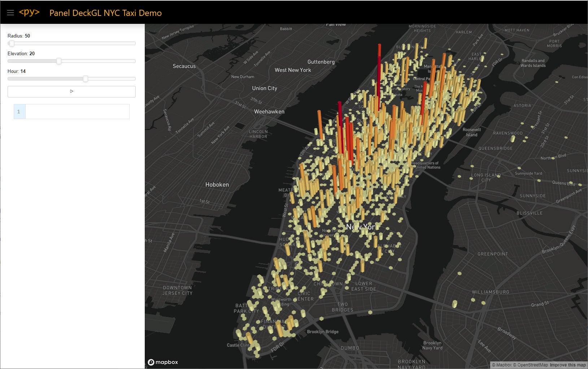The image size is (588, 369).
Task: Click the Two Bridges map label
Action: tap(343, 307)
